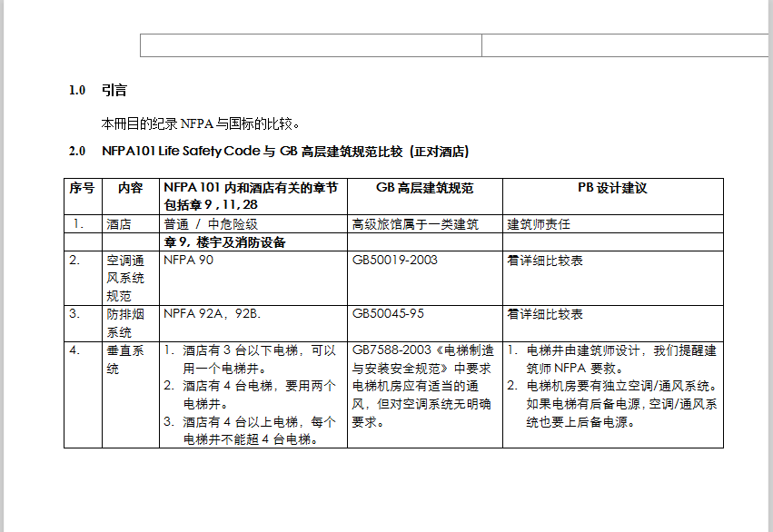
Task: Click the '普通 / 中危险级' table cell
Action: [x=211, y=224]
